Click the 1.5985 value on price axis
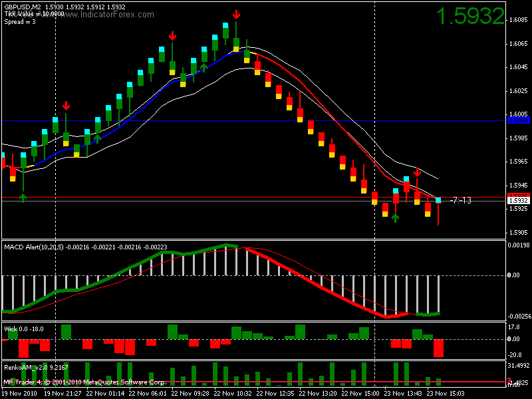Screen dimensions: 532x399 pos(519,138)
